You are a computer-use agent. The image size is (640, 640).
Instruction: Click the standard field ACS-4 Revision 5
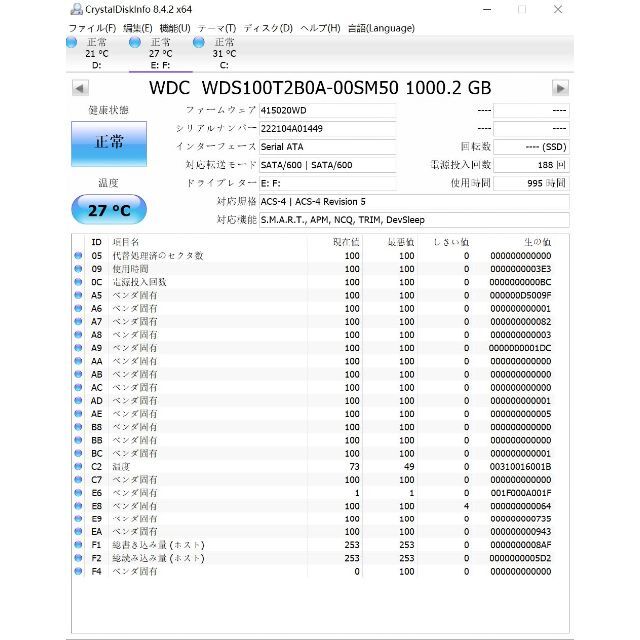pyautogui.click(x=414, y=202)
